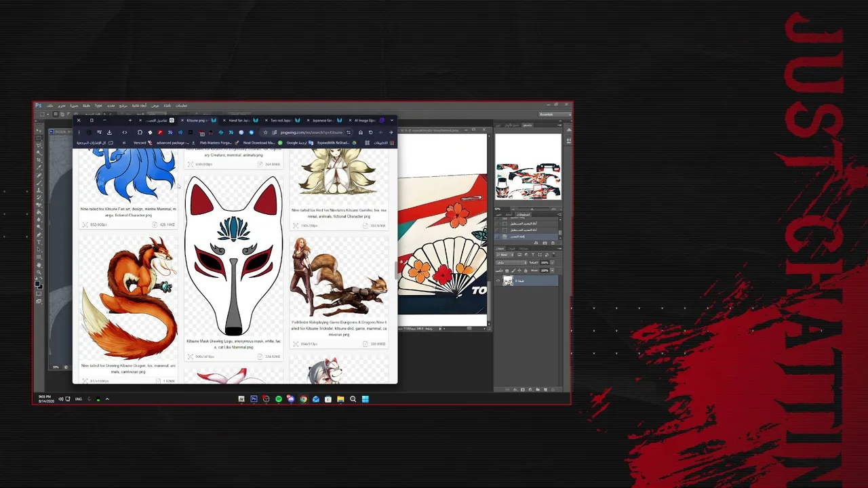Click the Windows Start button
The image size is (868, 488).
(x=365, y=399)
